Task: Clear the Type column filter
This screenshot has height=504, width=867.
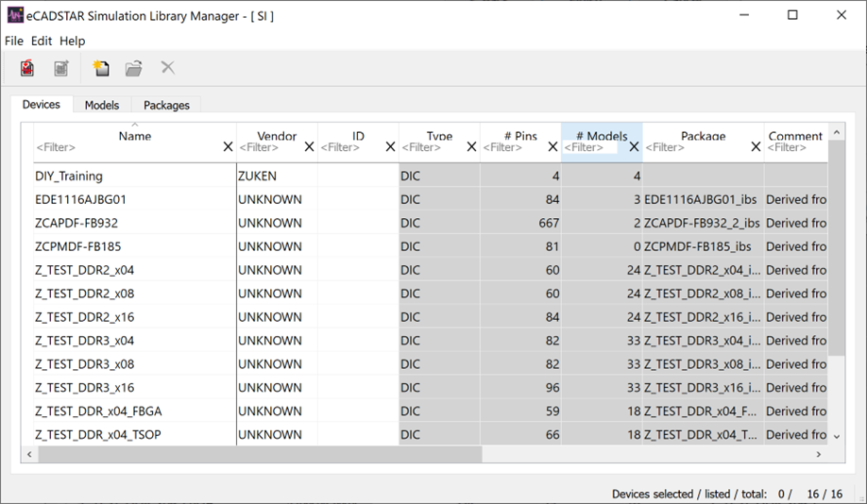Action: [x=471, y=146]
